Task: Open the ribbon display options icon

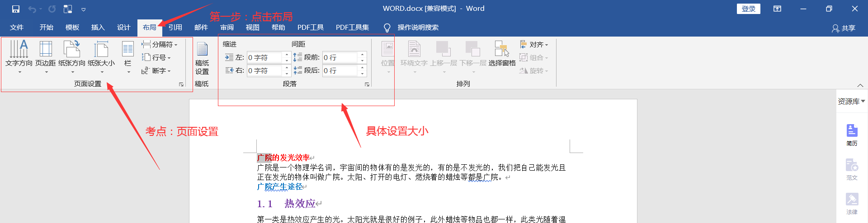Action: coord(778,9)
